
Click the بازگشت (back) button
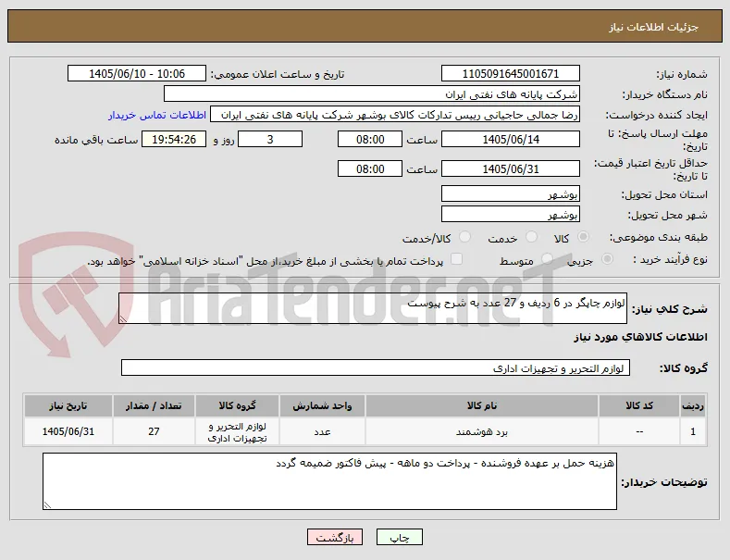pos(335,537)
